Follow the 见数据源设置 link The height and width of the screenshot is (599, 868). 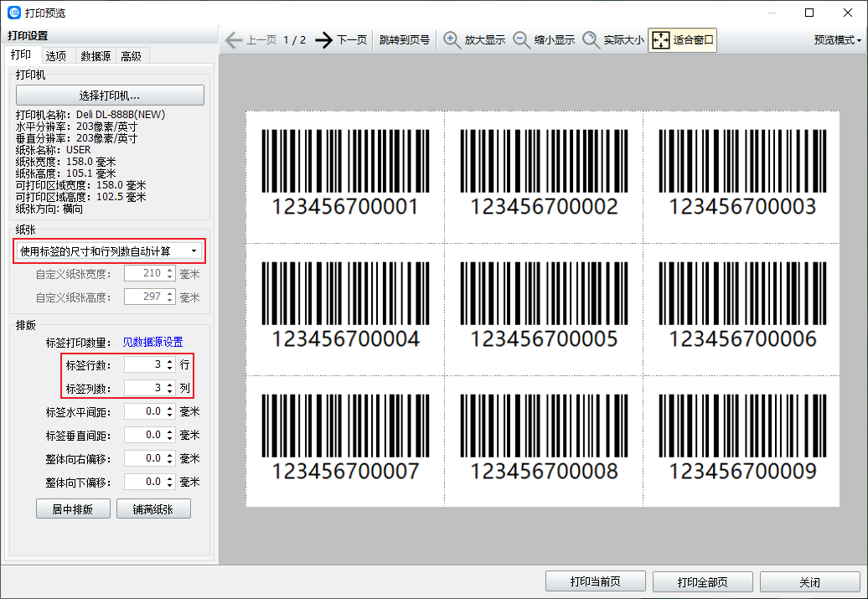click(152, 342)
